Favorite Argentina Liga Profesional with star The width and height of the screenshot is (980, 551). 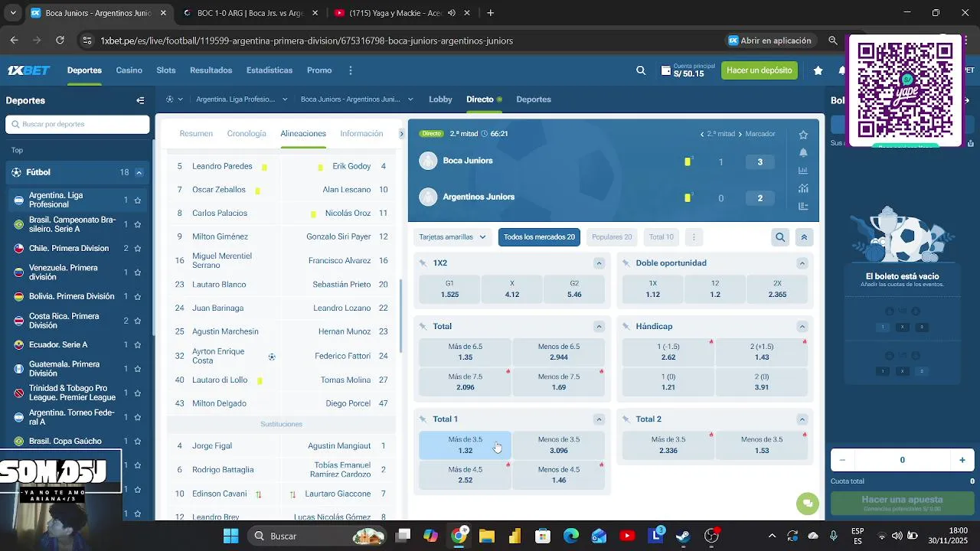[138, 201]
